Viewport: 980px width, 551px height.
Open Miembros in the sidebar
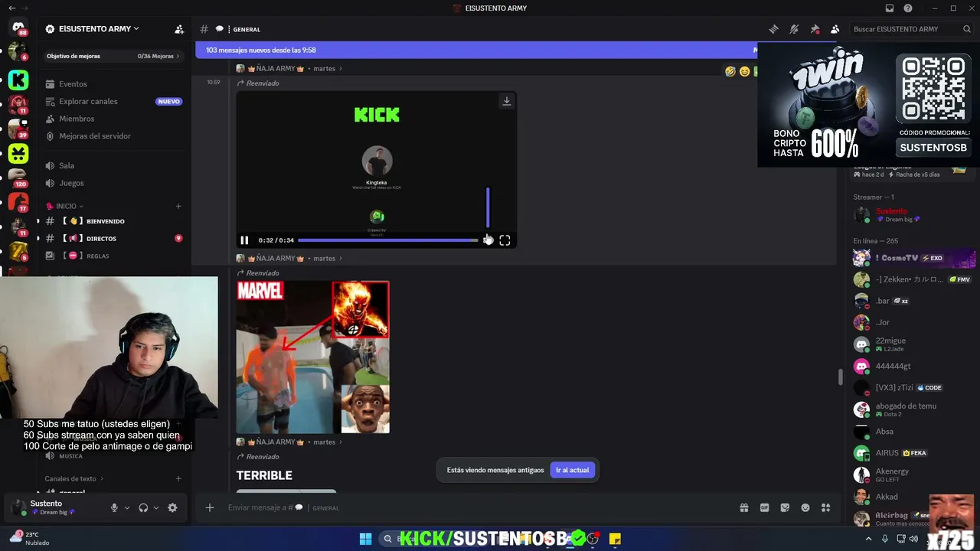[114, 119]
